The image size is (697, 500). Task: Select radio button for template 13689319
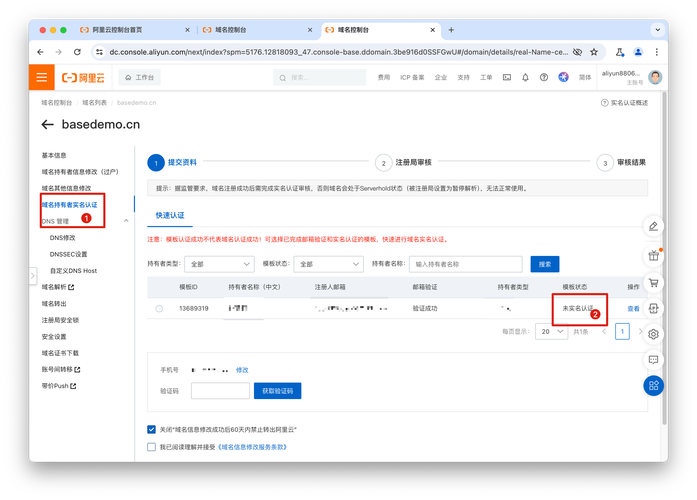point(158,309)
